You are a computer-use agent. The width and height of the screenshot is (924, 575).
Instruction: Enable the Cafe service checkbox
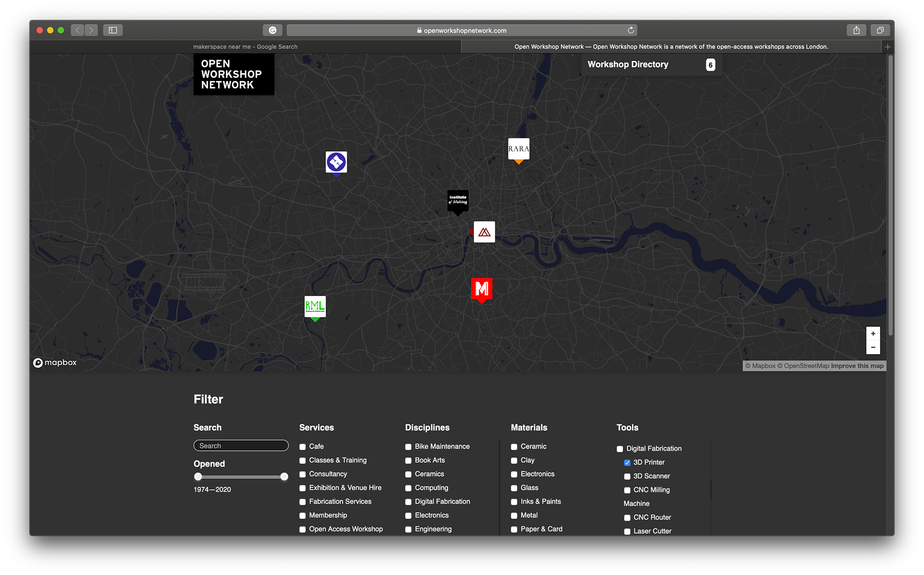point(303,447)
